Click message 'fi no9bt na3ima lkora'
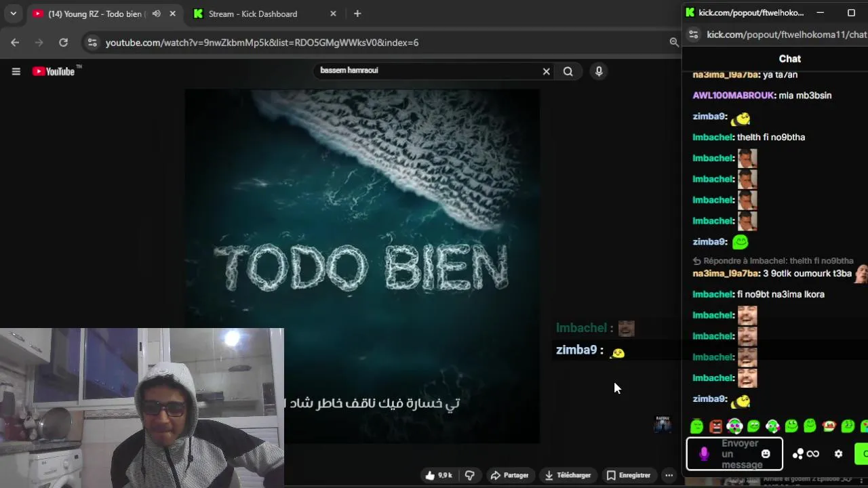The width and height of the screenshot is (868, 488). pyautogui.click(x=781, y=294)
